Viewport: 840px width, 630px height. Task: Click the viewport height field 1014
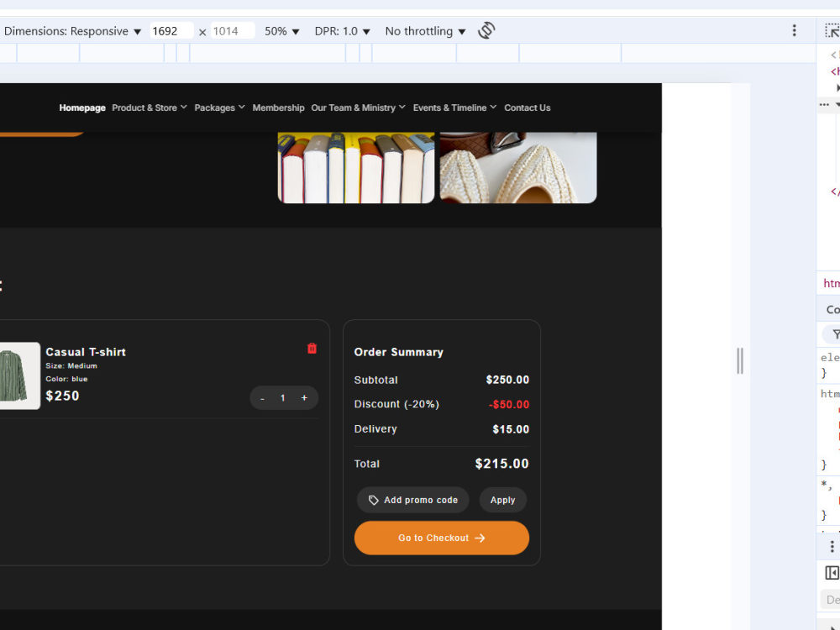point(232,31)
